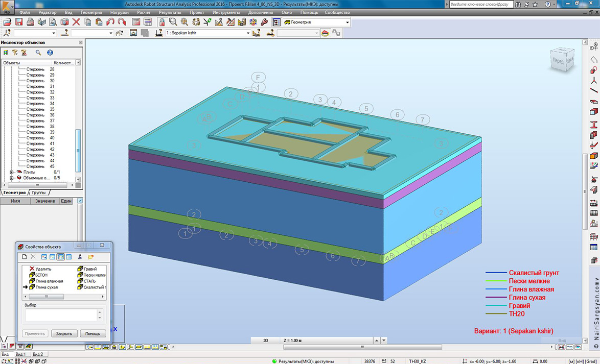Open the Геометрия menu
The height and width of the screenshot is (364, 600).
coord(91,13)
